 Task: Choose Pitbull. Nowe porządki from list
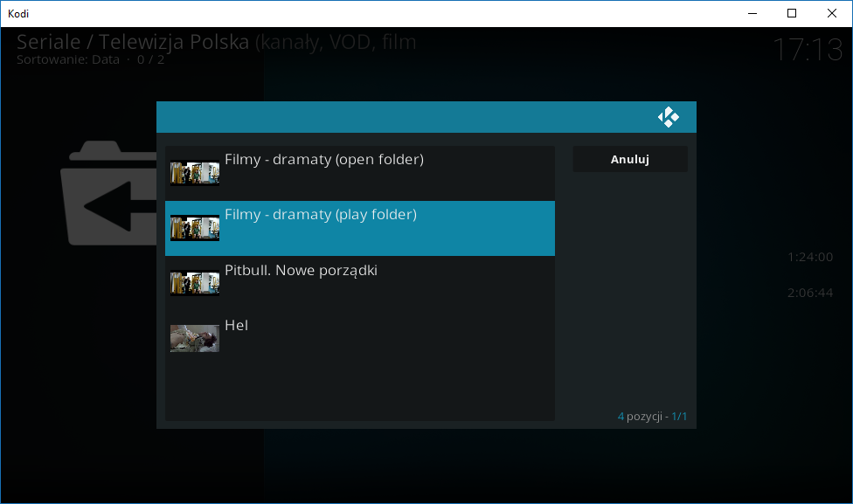[359, 283]
